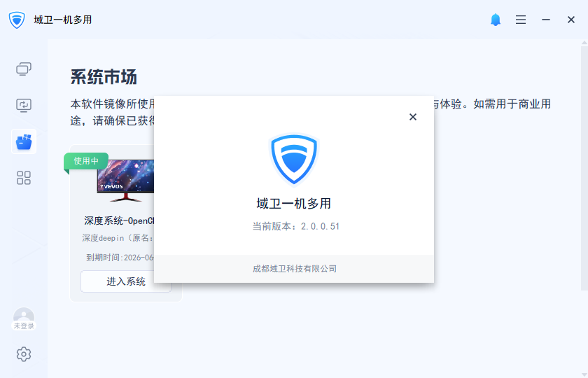588x378 pixels.
Task: Click 成都域卫科技有限公司 footer text
Action: [x=295, y=269]
